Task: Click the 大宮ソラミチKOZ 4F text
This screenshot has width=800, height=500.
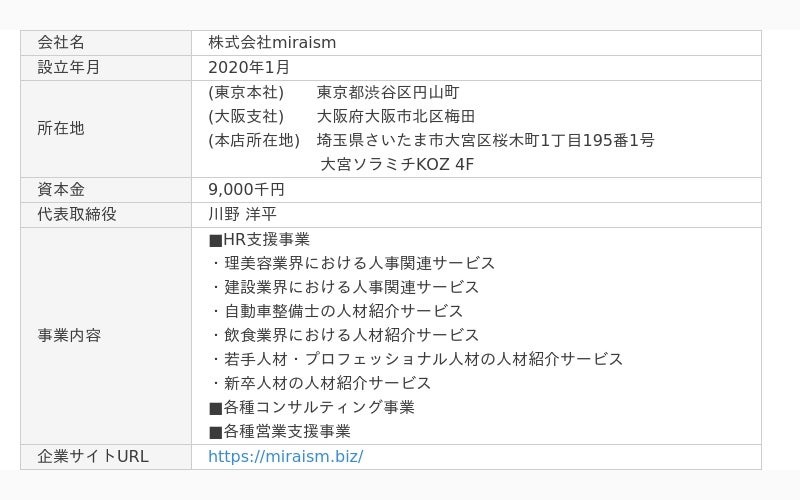Action: 397,164
